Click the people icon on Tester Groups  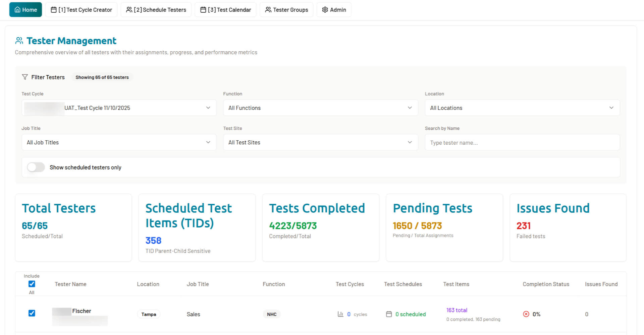point(268,10)
